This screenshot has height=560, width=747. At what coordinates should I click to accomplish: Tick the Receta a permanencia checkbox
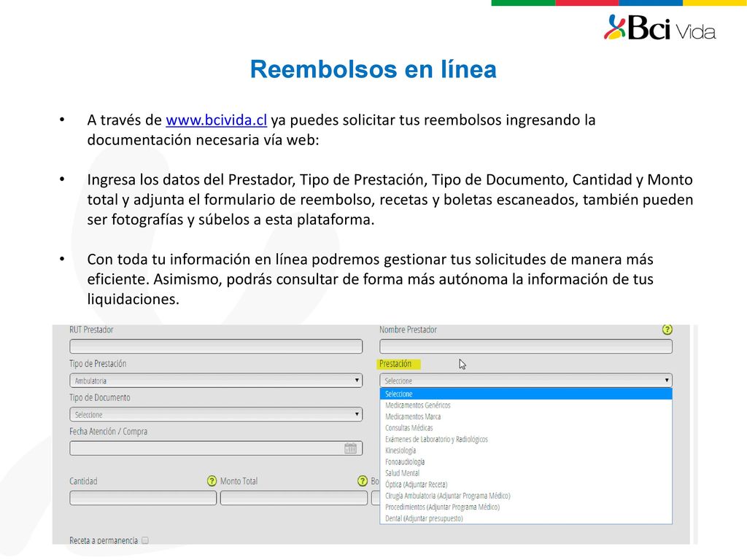(x=145, y=540)
